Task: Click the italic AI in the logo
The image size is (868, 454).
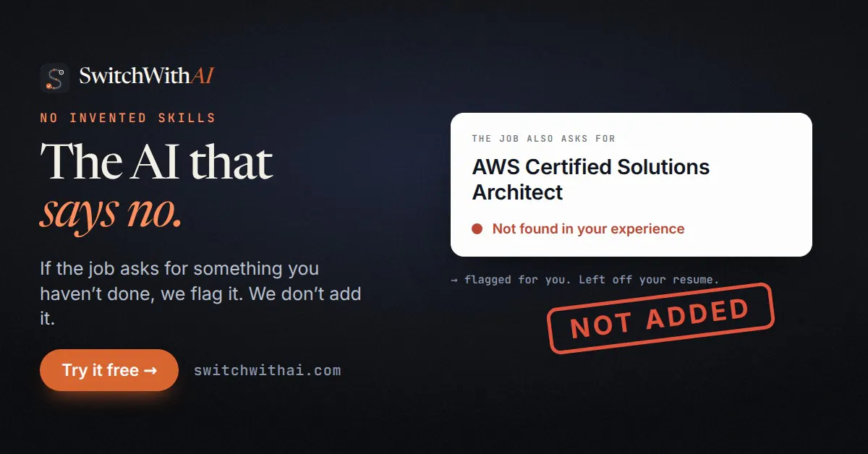Action: point(203,76)
